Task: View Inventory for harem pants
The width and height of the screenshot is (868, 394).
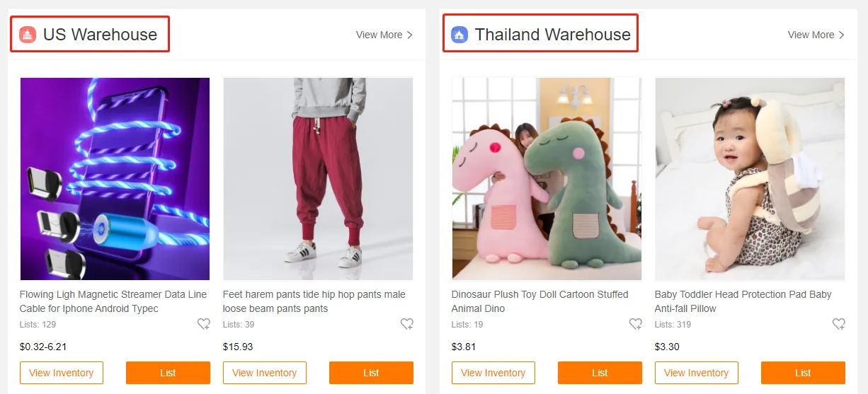Action: click(265, 373)
